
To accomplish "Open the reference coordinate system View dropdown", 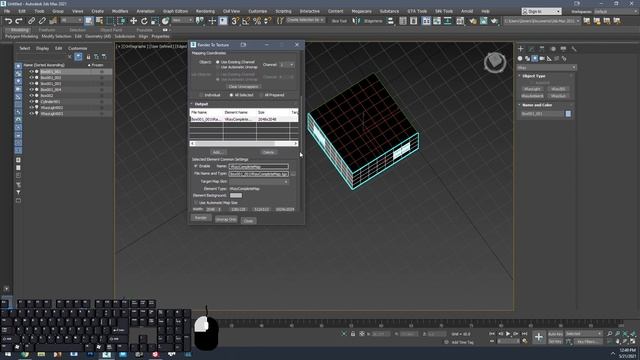I will point(182,20).
